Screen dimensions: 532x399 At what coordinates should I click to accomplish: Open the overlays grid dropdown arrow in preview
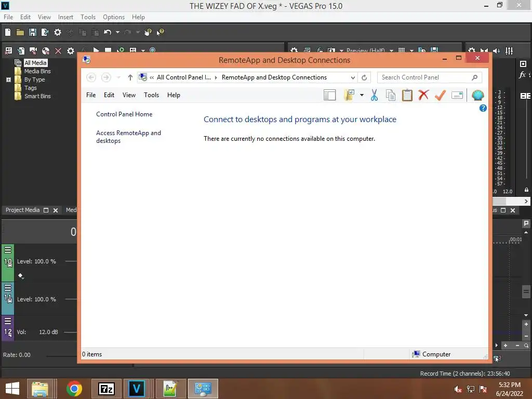click(411, 51)
